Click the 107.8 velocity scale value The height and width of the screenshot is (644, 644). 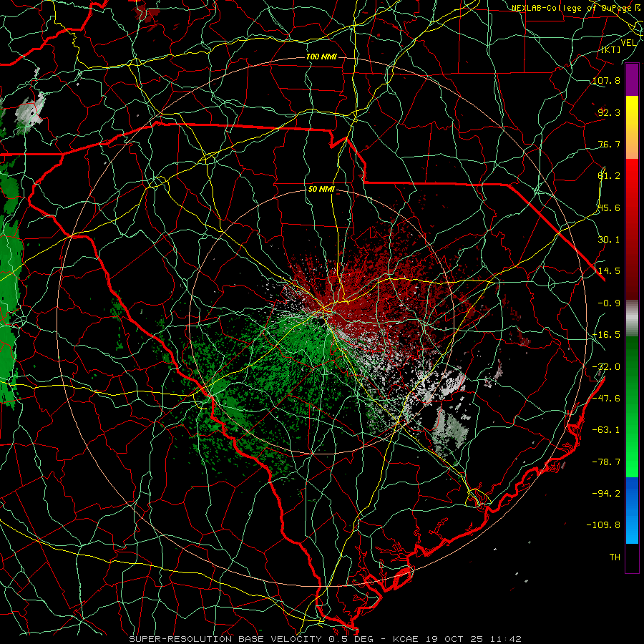(606, 80)
